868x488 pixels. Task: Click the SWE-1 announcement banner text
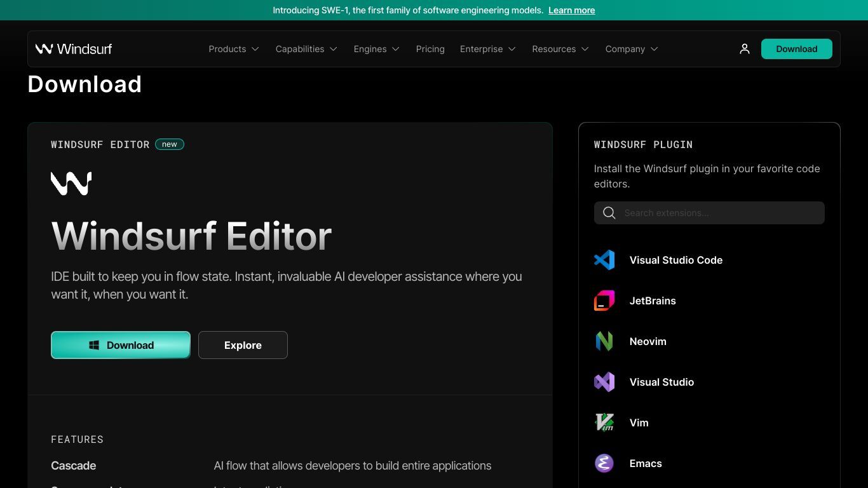click(x=408, y=10)
